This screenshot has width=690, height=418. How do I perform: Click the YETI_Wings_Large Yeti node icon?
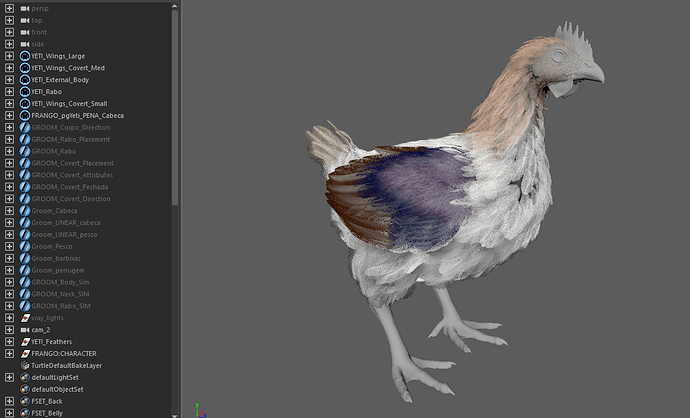click(24, 56)
